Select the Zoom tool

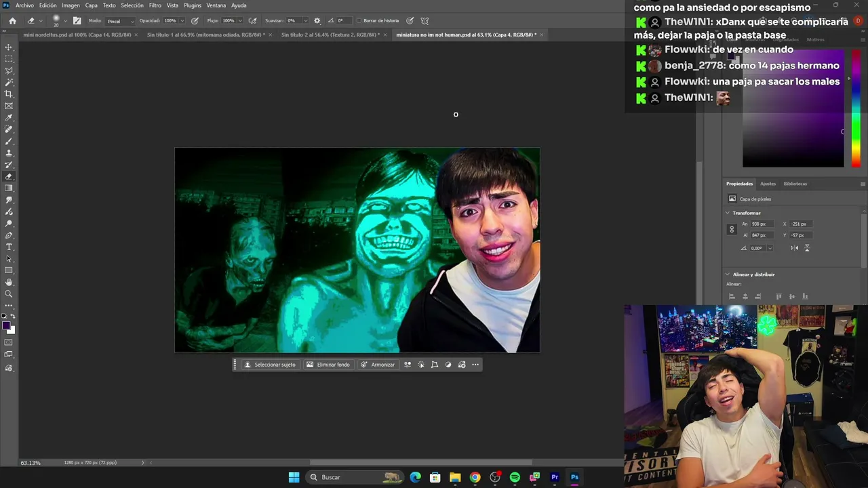tap(9, 294)
